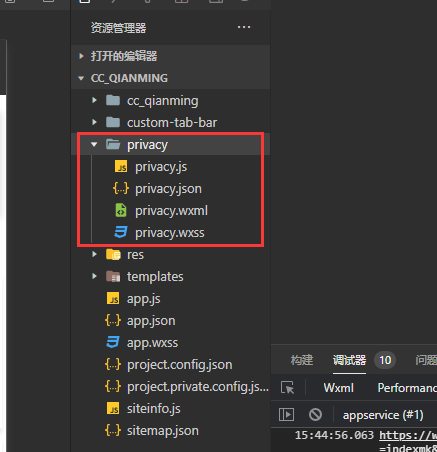The image size is (437, 452).
Task: Select the privacy.wxml file
Action: tap(171, 211)
